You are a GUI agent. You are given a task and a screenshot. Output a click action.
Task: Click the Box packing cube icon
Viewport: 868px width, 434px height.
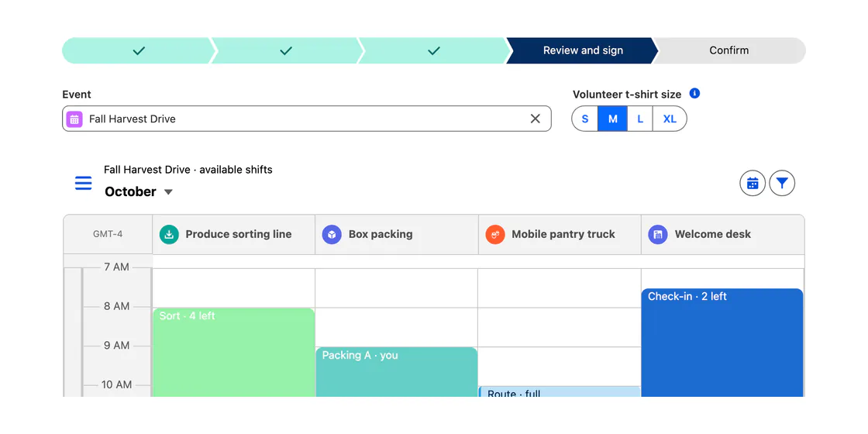point(332,235)
